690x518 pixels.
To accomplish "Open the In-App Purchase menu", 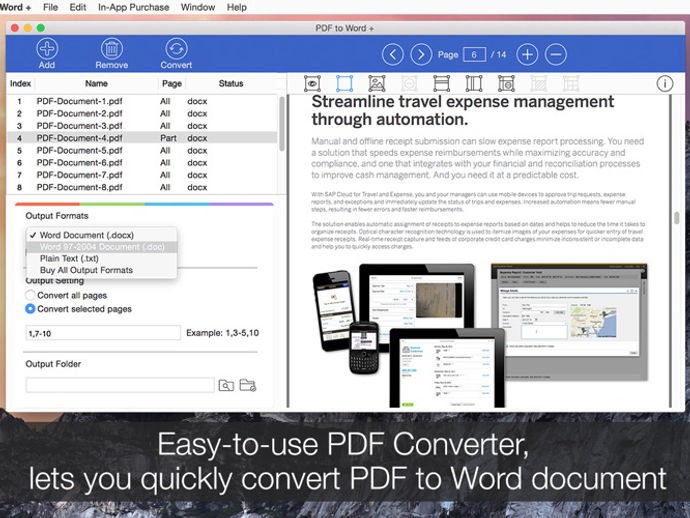I will tap(133, 7).
